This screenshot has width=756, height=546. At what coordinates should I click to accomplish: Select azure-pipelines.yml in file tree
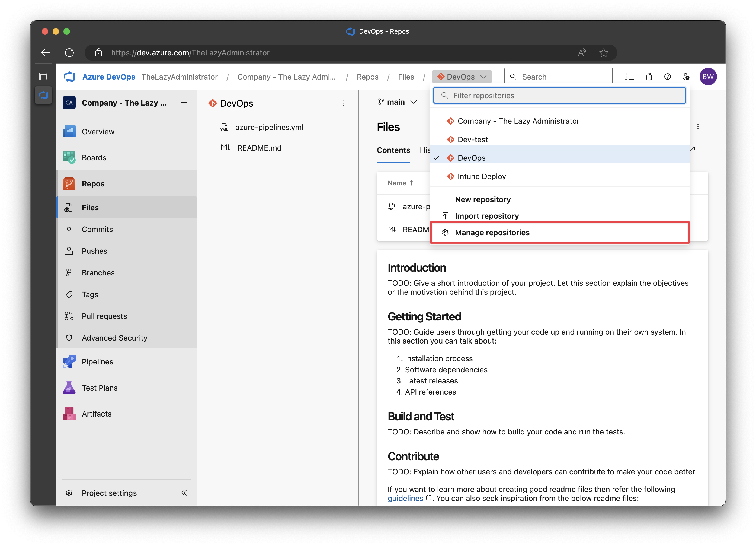(x=269, y=128)
